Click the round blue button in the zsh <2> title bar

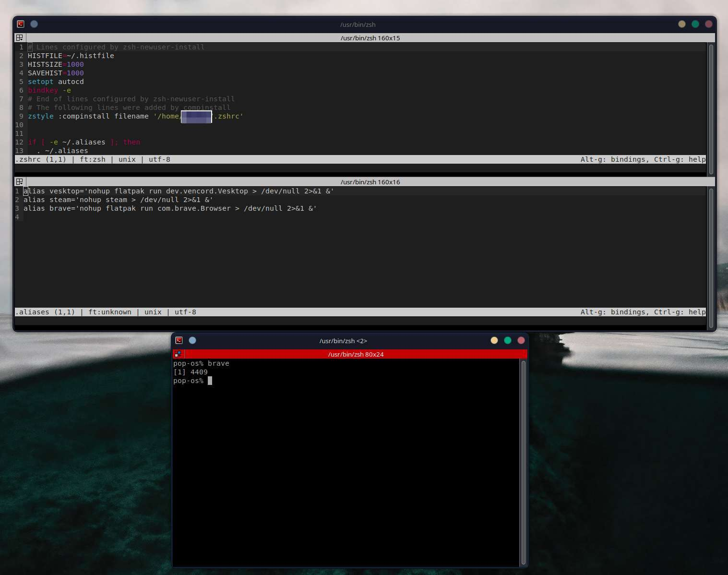(192, 340)
